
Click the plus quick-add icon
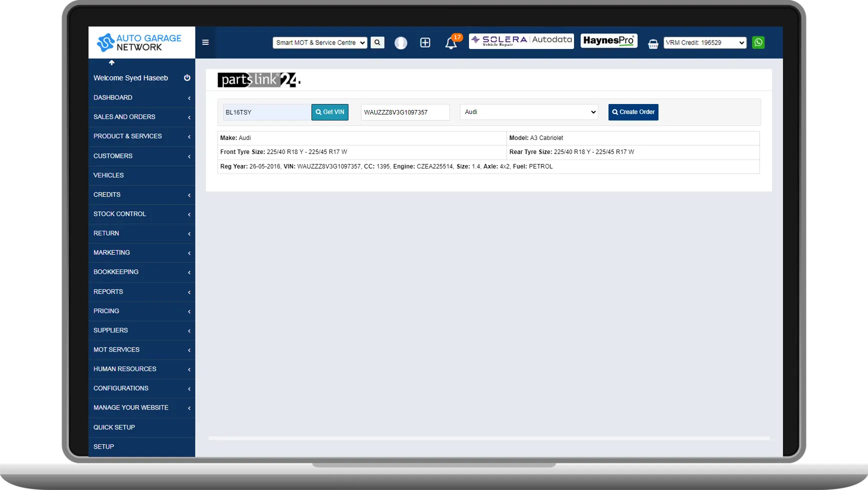424,42
